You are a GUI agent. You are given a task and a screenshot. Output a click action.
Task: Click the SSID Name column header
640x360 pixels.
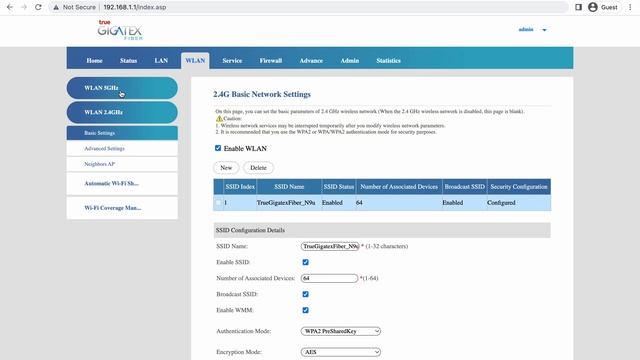(289, 187)
